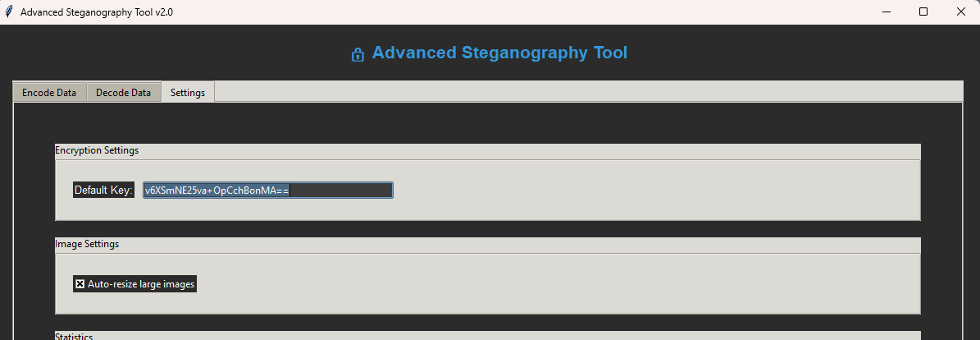Focus the Default Key input field
This screenshot has width=980, height=340.
click(267, 191)
